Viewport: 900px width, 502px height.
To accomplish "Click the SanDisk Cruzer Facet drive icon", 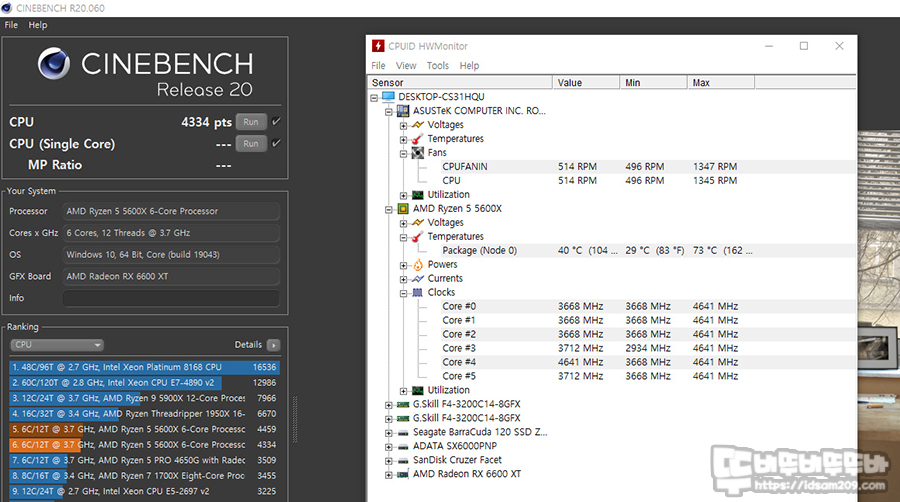I will click(x=403, y=460).
